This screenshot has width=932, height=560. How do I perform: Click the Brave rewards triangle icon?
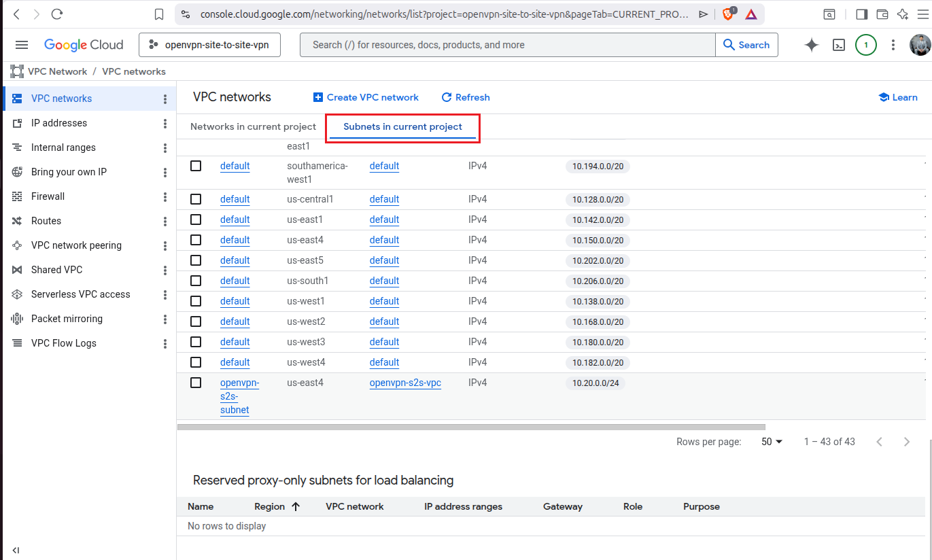(751, 14)
